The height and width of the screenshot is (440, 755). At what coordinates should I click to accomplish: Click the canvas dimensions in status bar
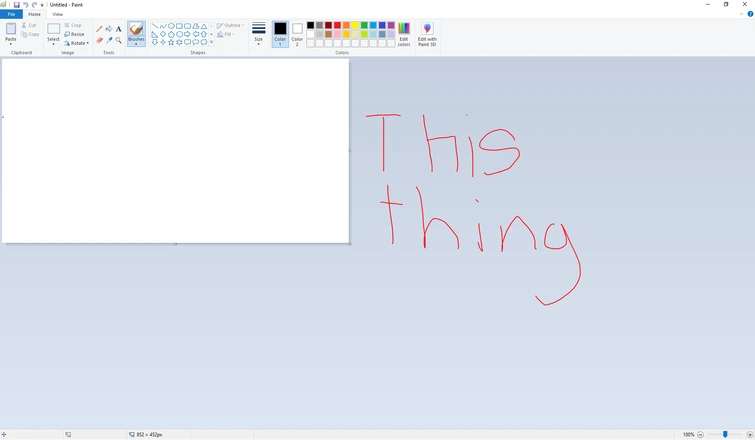pyautogui.click(x=146, y=434)
